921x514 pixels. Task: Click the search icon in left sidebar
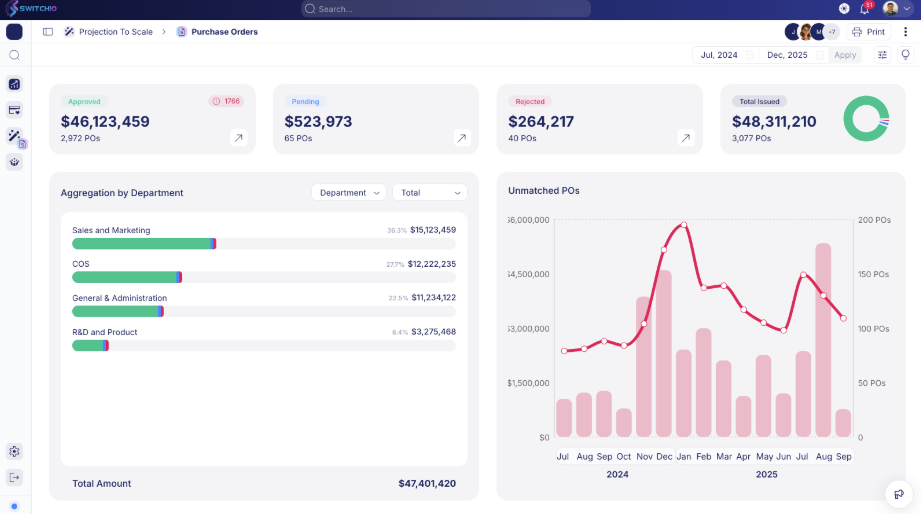pyautogui.click(x=14, y=55)
